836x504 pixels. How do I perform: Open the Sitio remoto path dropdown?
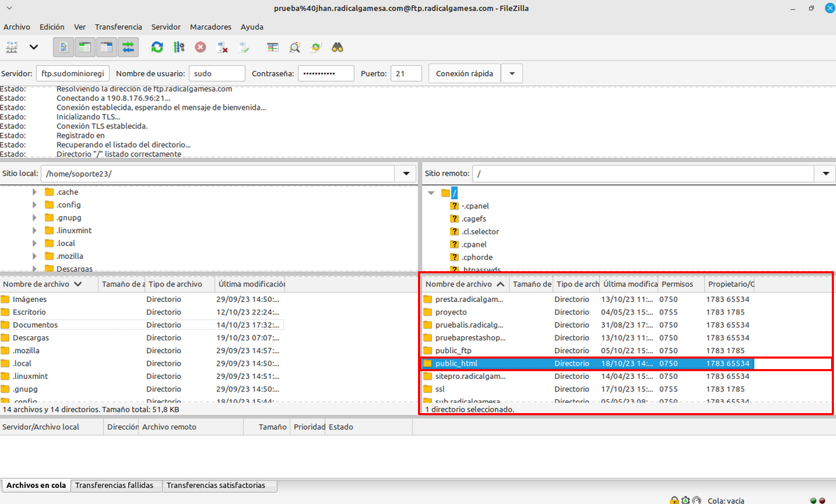tap(826, 174)
